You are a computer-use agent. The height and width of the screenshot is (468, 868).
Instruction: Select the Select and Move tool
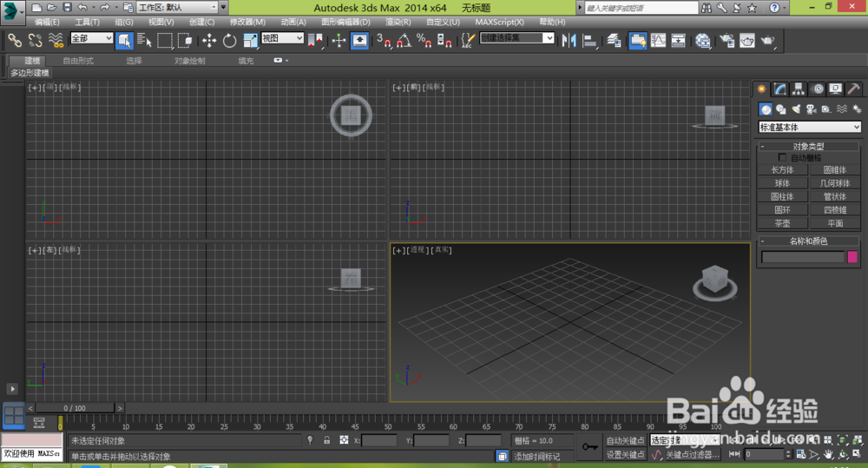209,40
